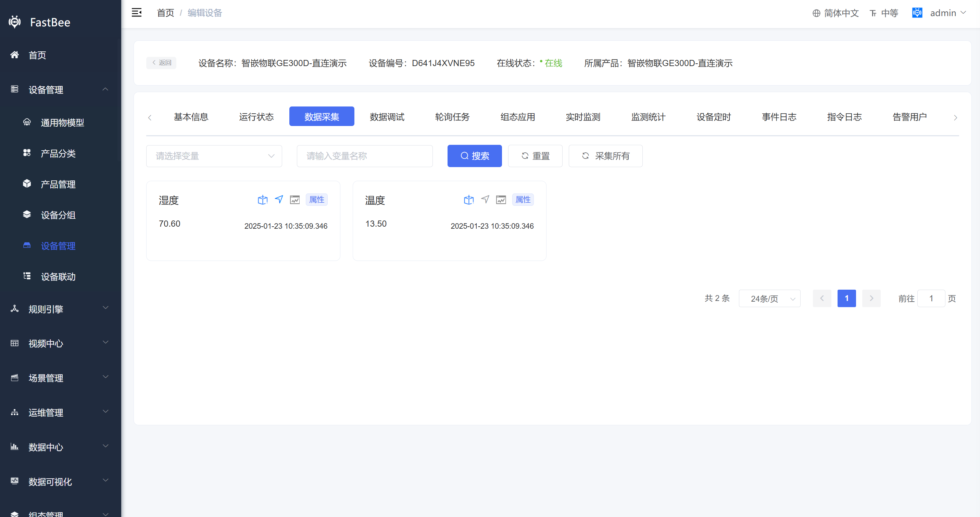Click the cube icon on 湿度 card
This screenshot has width=980, height=517.
[x=263, y=200]
